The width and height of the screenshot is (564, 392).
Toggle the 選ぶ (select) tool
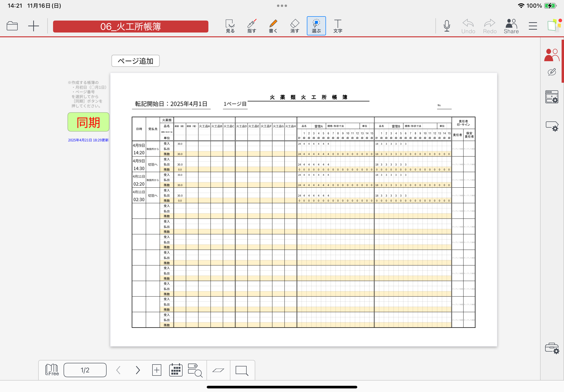[x=316, y=26]
